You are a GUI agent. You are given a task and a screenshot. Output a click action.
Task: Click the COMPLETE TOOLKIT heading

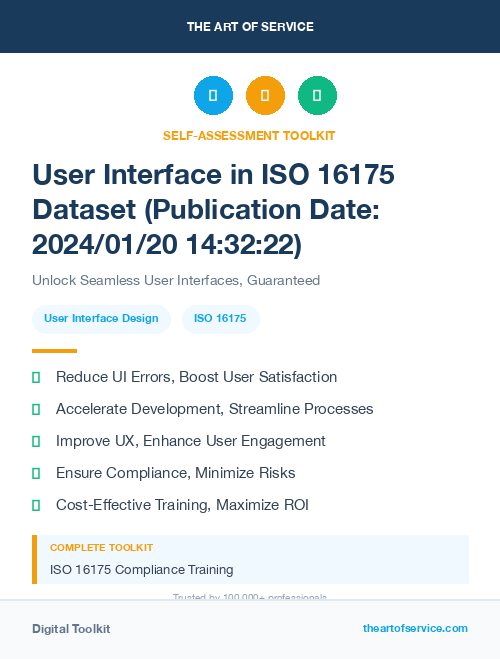[101, 548]
